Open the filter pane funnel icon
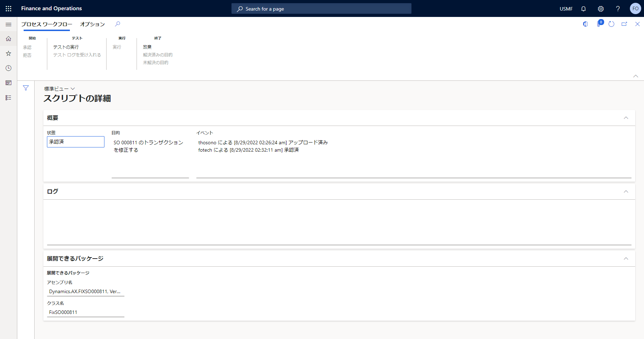 (26, 88)
